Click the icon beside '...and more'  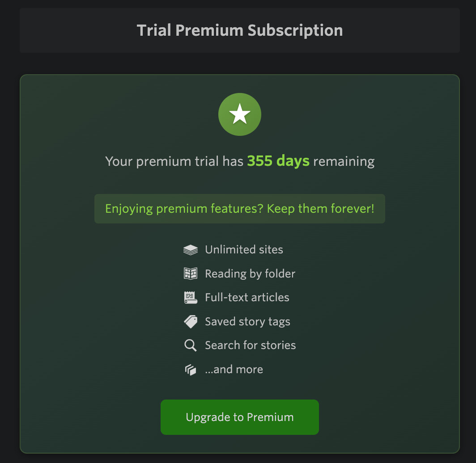click(191, 370)
